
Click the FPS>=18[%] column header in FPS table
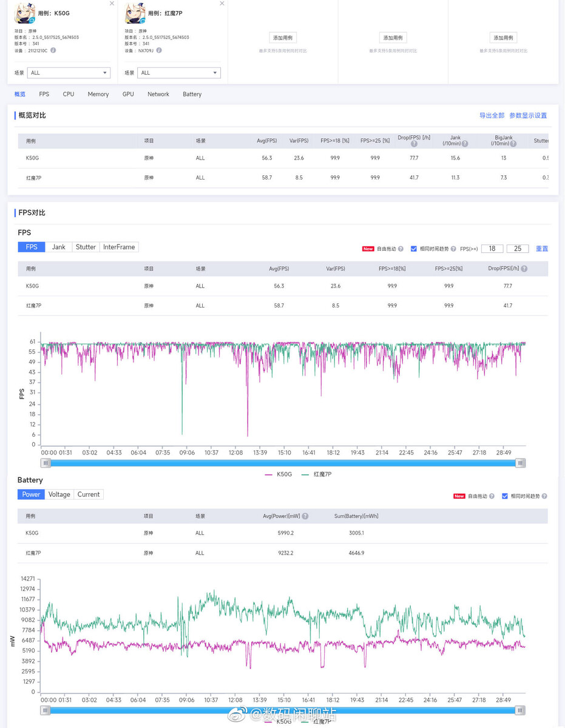point(392,269)
